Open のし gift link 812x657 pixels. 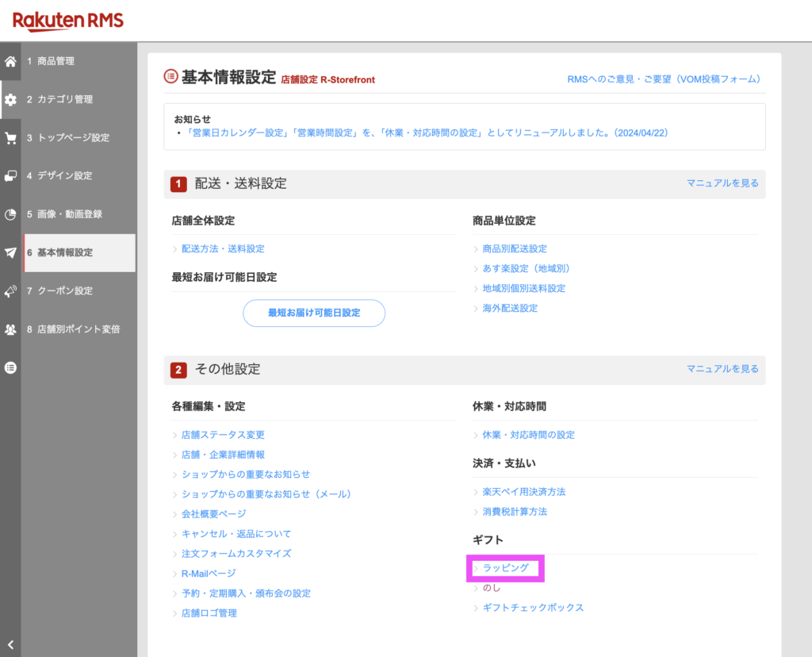click(x=491, y=587)
